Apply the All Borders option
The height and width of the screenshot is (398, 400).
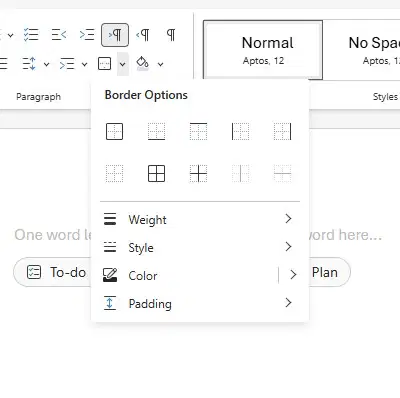point(156,173)
